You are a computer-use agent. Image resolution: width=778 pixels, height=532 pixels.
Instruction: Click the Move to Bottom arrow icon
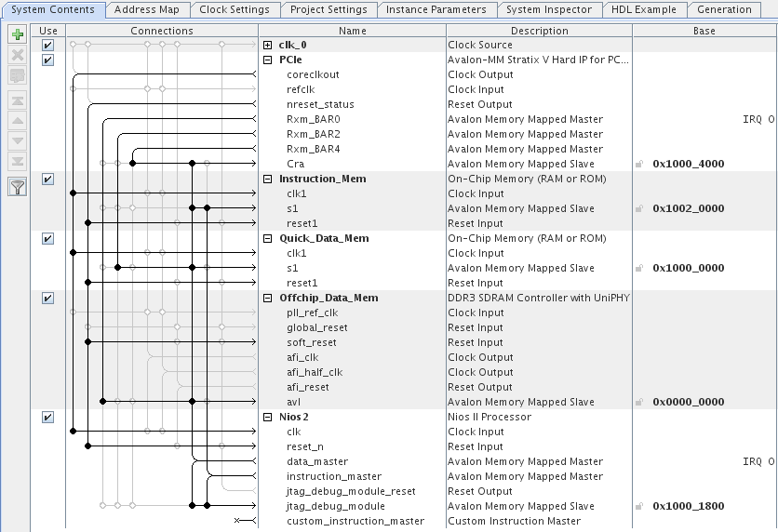[17, 162]
